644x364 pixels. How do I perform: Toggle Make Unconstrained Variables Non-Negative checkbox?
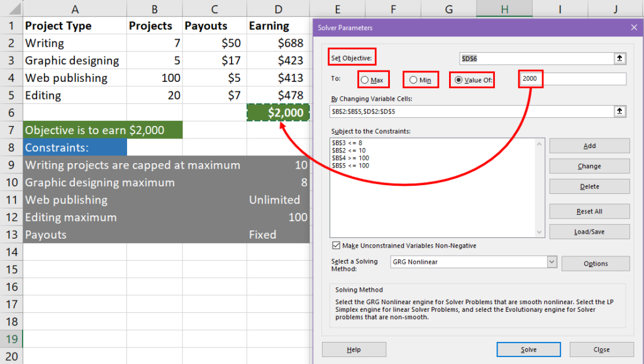[336, 246]
